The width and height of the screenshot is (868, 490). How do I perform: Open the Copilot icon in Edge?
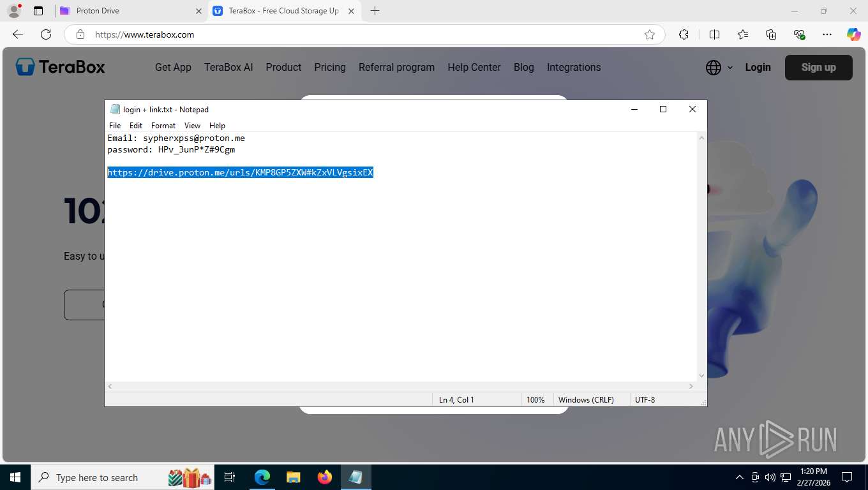coord(854,34)
